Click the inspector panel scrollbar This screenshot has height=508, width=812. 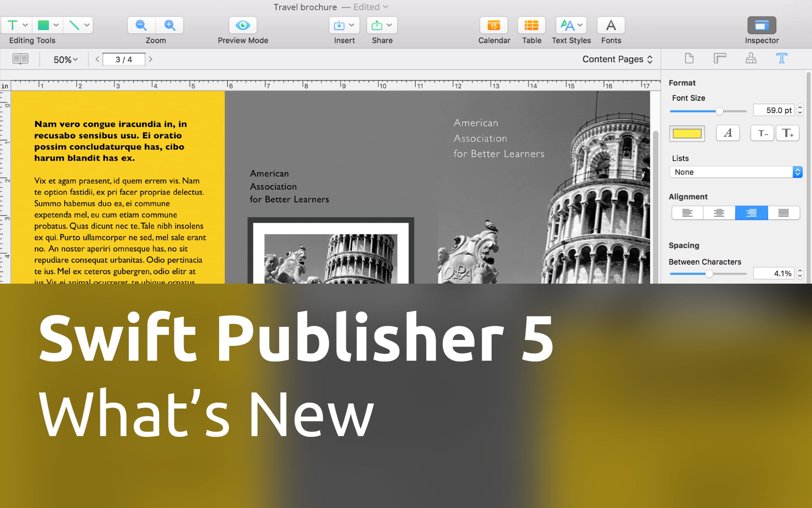click(x=808, y=177)
